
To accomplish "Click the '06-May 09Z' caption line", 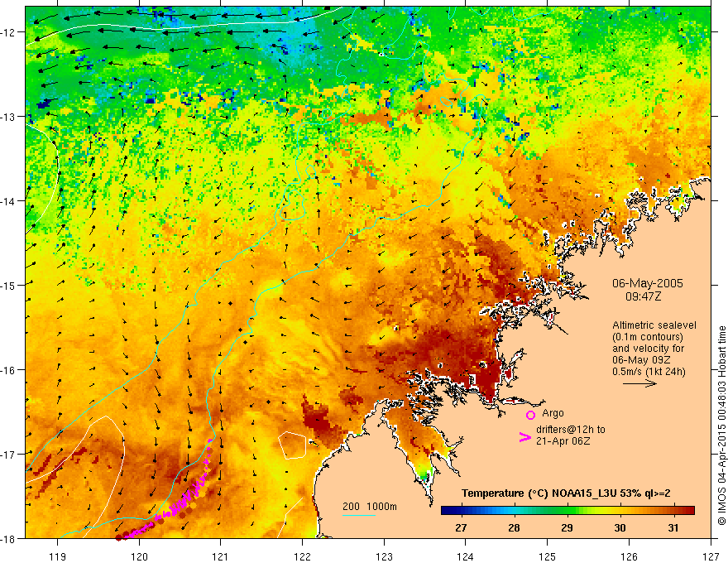I will coord(641,360).
